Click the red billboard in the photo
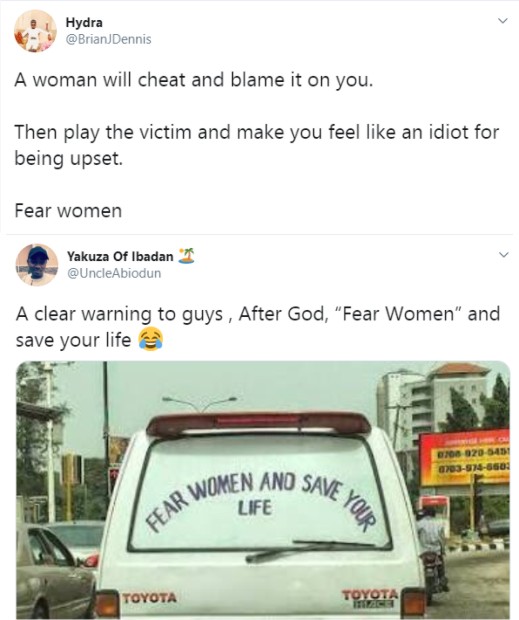 (464, 457)
